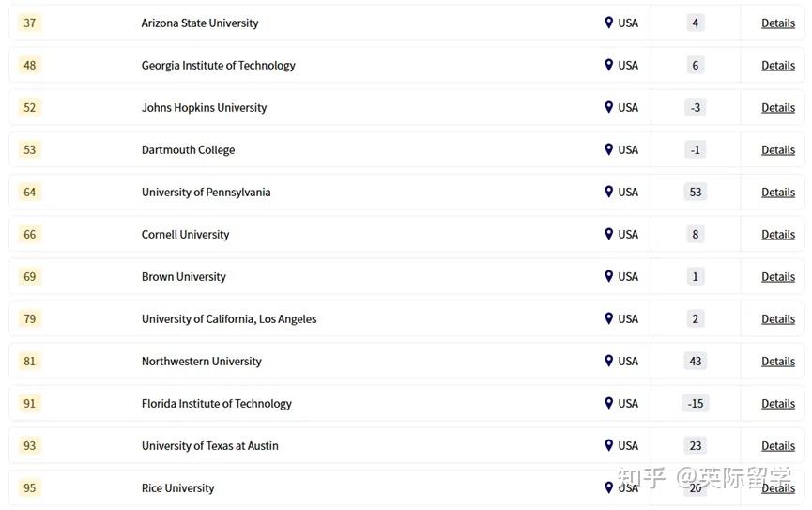Click the map pin in University of Pennsylvania row
812x510 pixels.
pyautogui.click(x=608, y=192)
